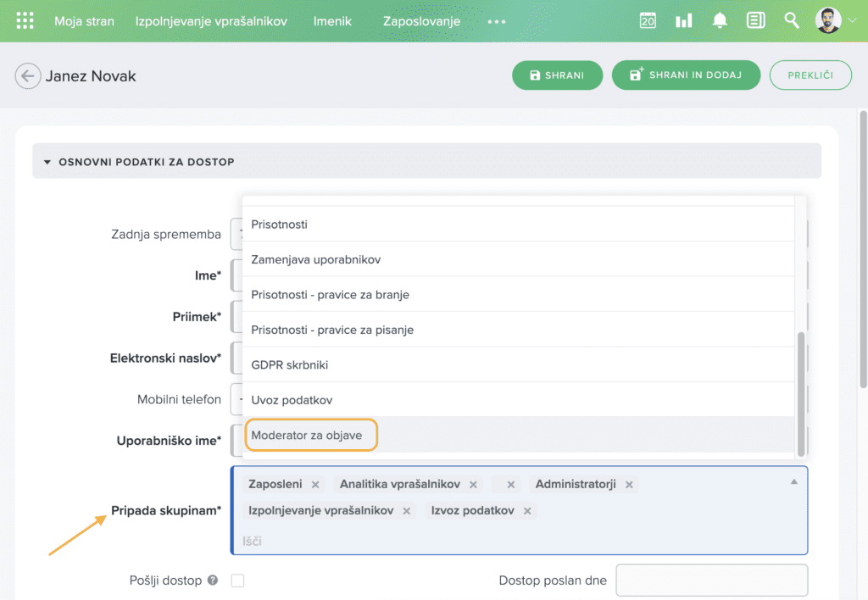The height and width of the screenshot is (600, 868).
Task: Open the bar chart analytics icon
Action: pyautogui.click(x=683, y=21)
